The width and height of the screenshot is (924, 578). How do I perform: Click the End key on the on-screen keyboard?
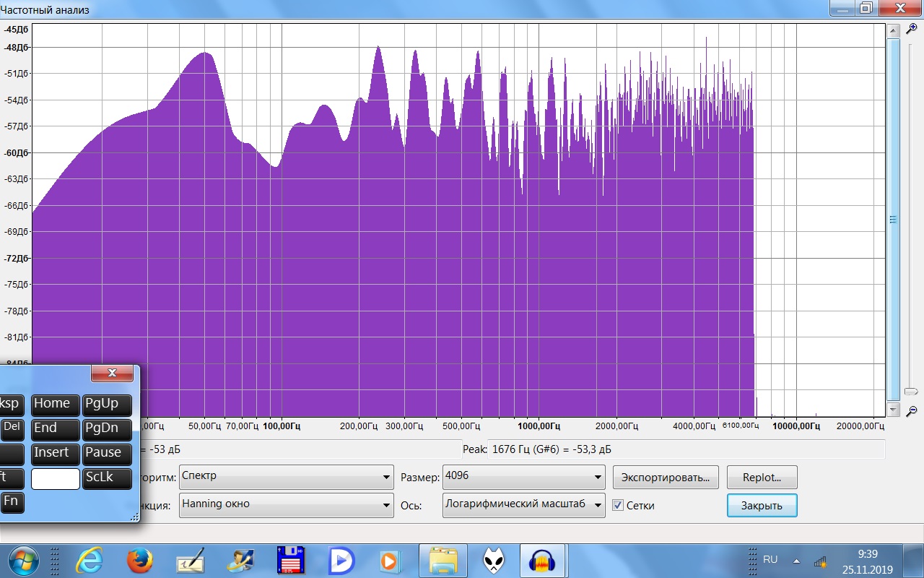(55, 429)
